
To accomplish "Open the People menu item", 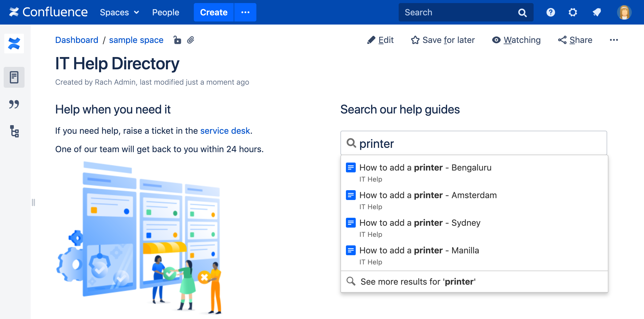I will pyautogui.click(x=166, y=12).
